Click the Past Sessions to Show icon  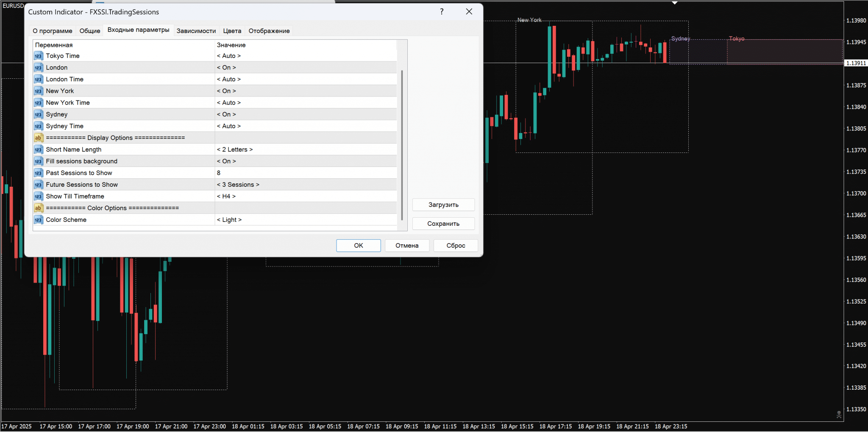(38, 173)
